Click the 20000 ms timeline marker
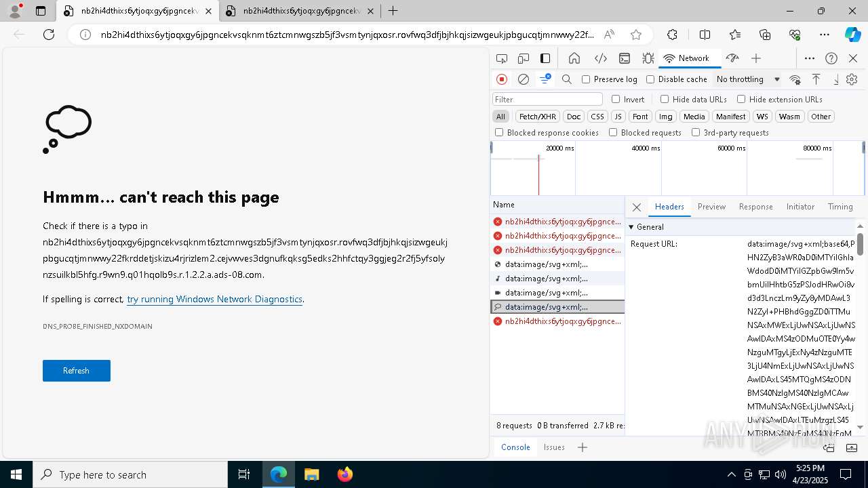 [559, 148]
